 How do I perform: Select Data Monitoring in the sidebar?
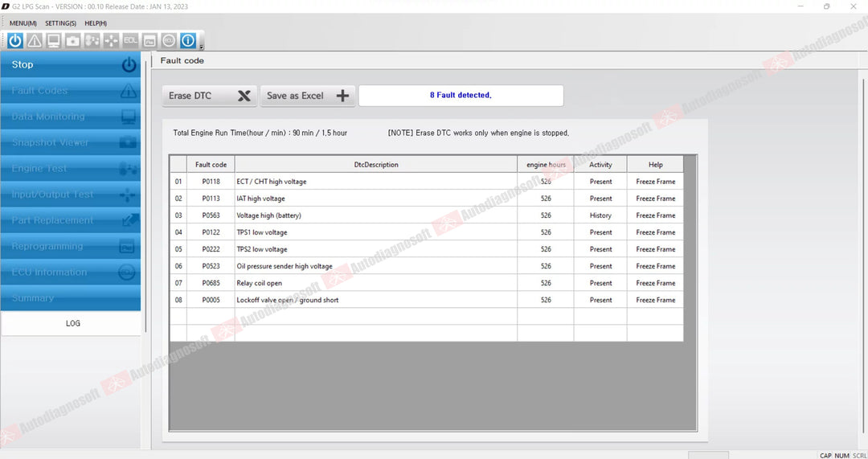tap(70, 117)
